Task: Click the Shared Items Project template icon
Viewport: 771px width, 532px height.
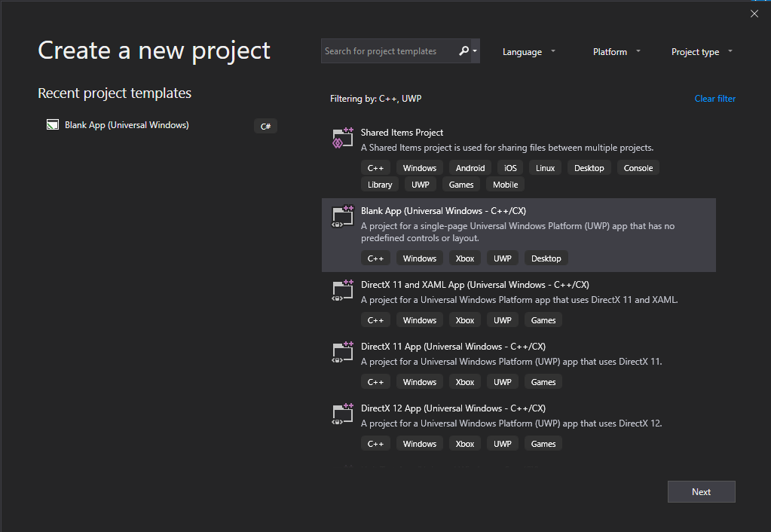Action: pyautogui.click(x=342, y=137)
